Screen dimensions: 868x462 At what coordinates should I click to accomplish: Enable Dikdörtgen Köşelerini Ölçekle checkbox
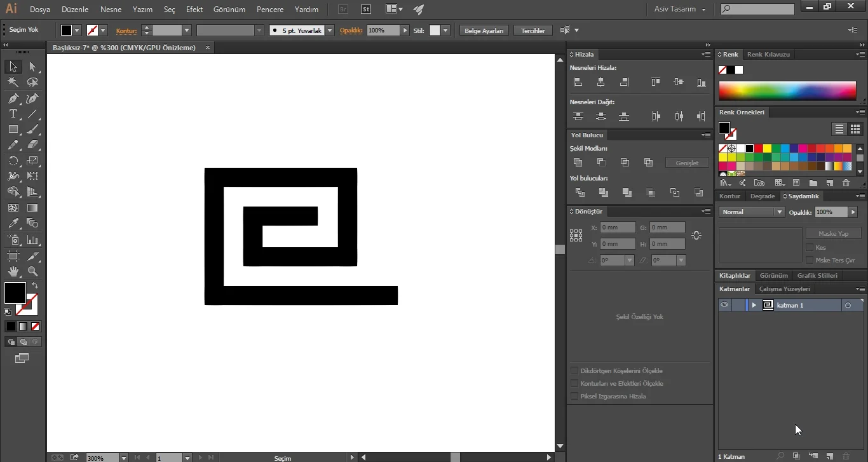click(x=574, y=370)
